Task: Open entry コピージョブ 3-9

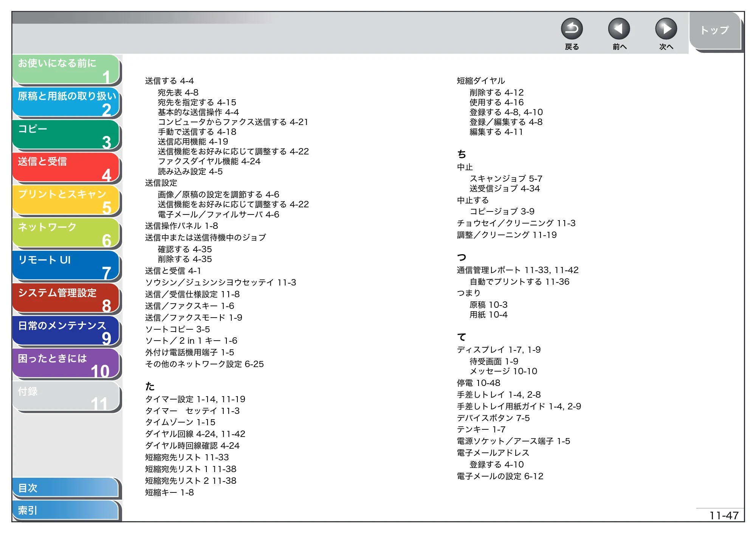Action: click(x=502, y=211)
